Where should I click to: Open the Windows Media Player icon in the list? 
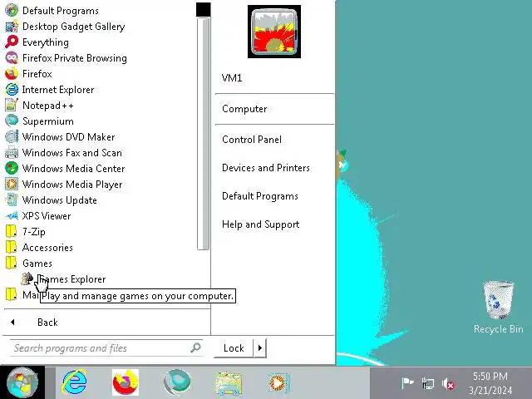coord(12,185)
